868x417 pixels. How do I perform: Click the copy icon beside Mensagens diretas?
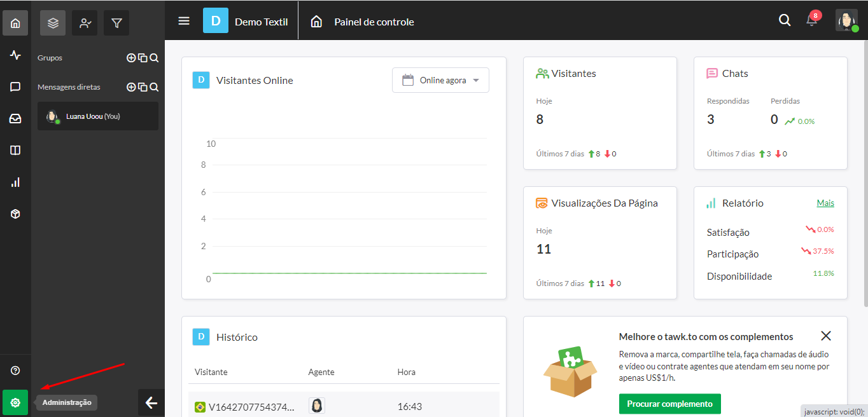143,87
